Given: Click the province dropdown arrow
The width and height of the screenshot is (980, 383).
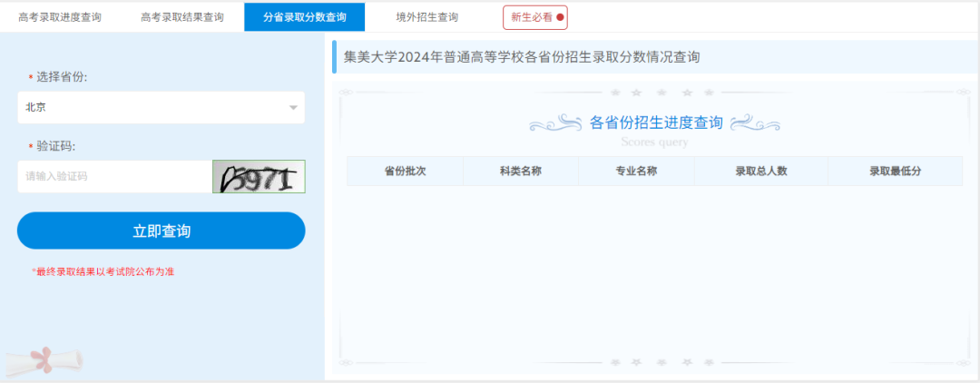Looking at the screenshot, I should [293, 108].
